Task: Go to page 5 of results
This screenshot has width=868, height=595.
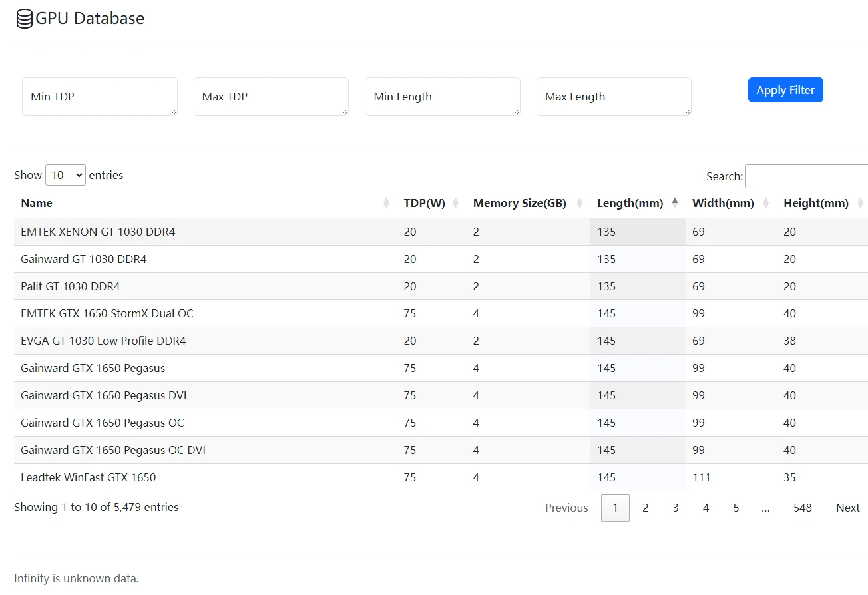Action: pyautogui.click(x=736, y=508)
